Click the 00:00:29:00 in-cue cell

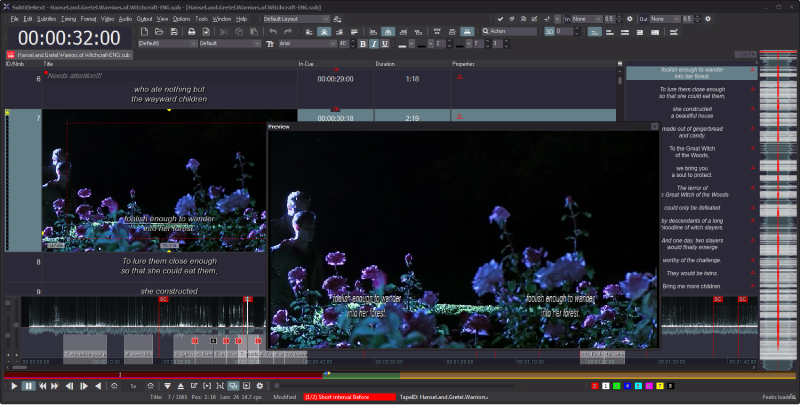(x=335, y=79)
